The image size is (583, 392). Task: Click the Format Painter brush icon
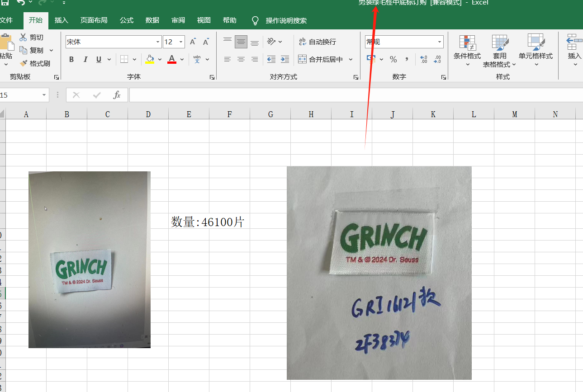tap(24, 63)
